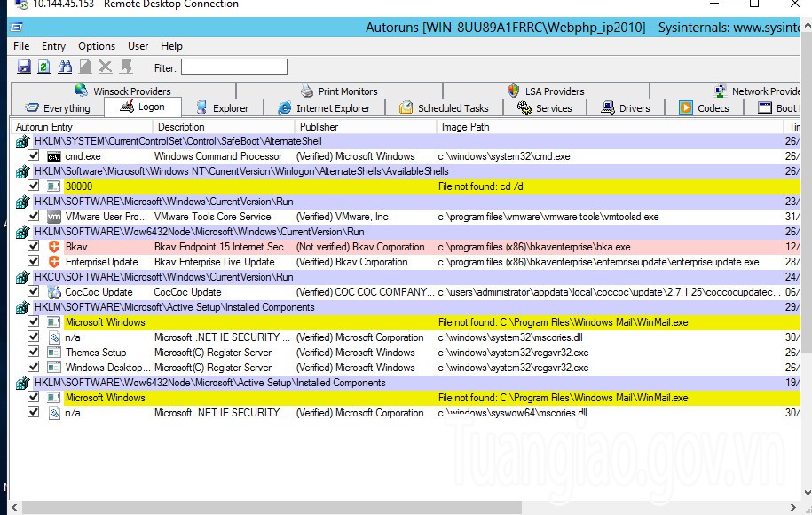Click the Refresh toolbar icon
The width and height of the screenshot is (812, 515).
pyautogui.click(x=44, y=67)
